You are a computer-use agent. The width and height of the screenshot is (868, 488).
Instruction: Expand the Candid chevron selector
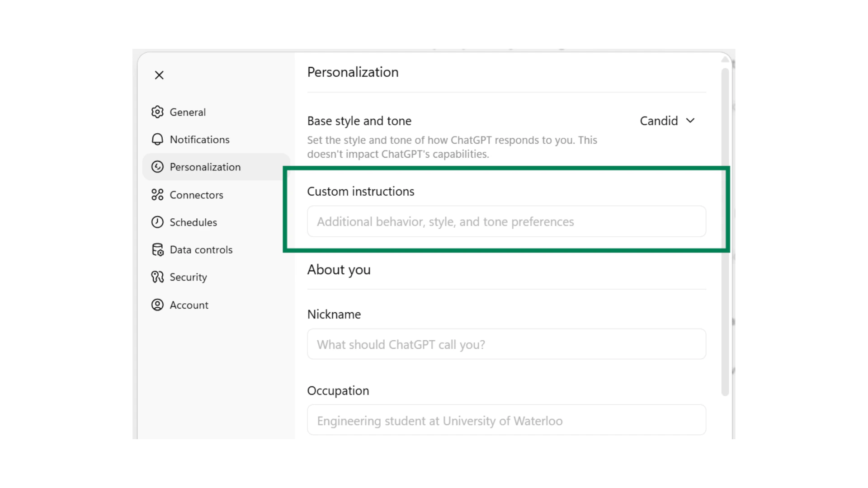point(690,121)
